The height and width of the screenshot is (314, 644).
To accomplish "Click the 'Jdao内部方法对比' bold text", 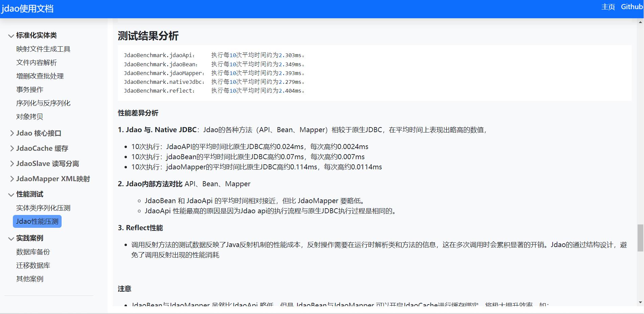I will pos(154,184).
